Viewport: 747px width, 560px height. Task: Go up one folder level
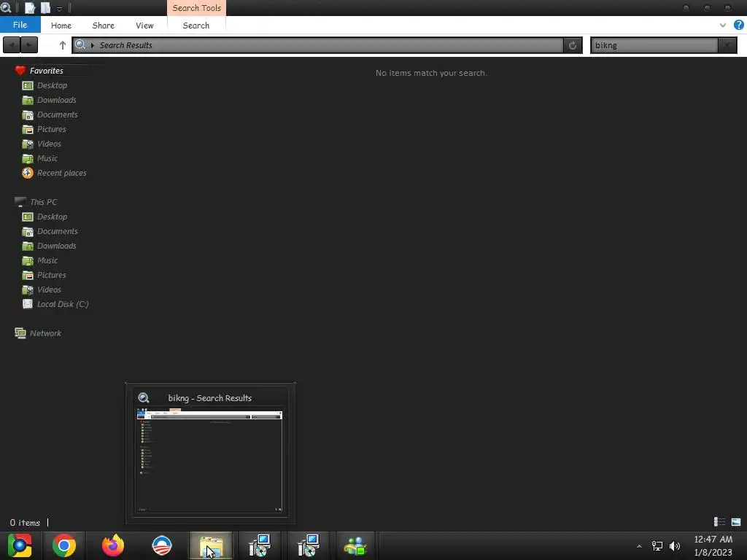pos(63,45)
